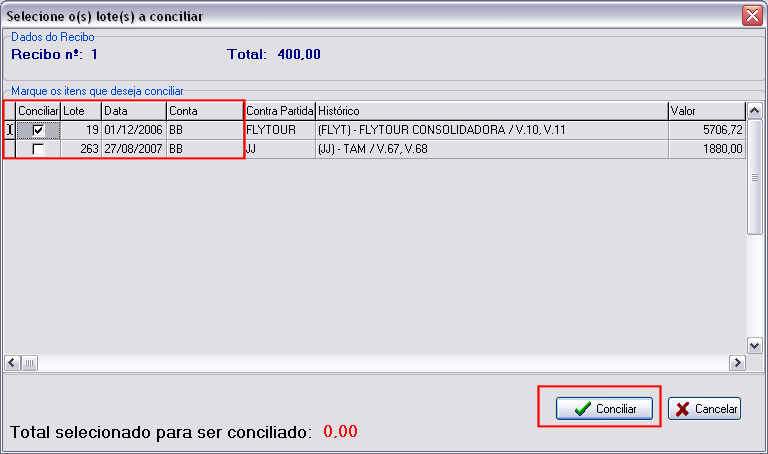Click the Conta column header
Image resolution: width=768 pixels, height=454 pixels.
pyautogui.click(x=205, y=111)
